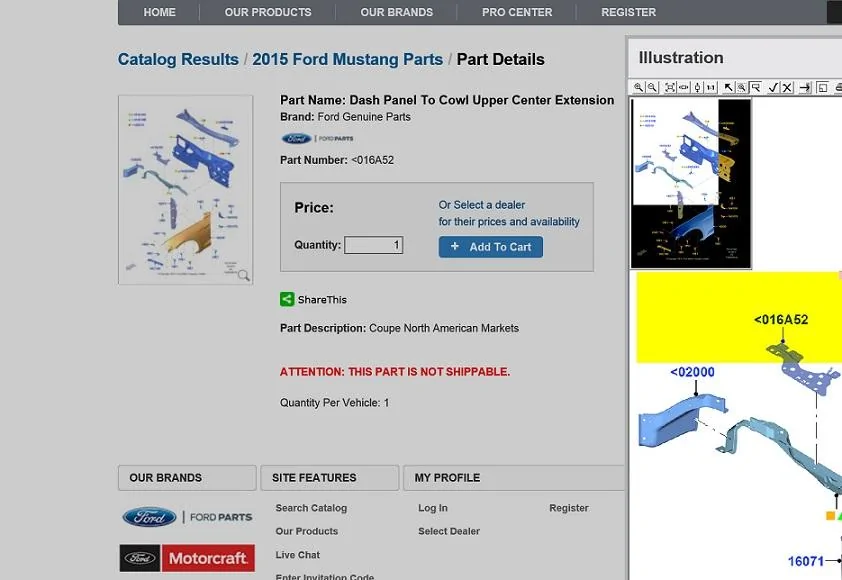Screen dimensions: 842x580
Task: Click the illustration overview navigator thumbnail
Action: coord(691,184)
